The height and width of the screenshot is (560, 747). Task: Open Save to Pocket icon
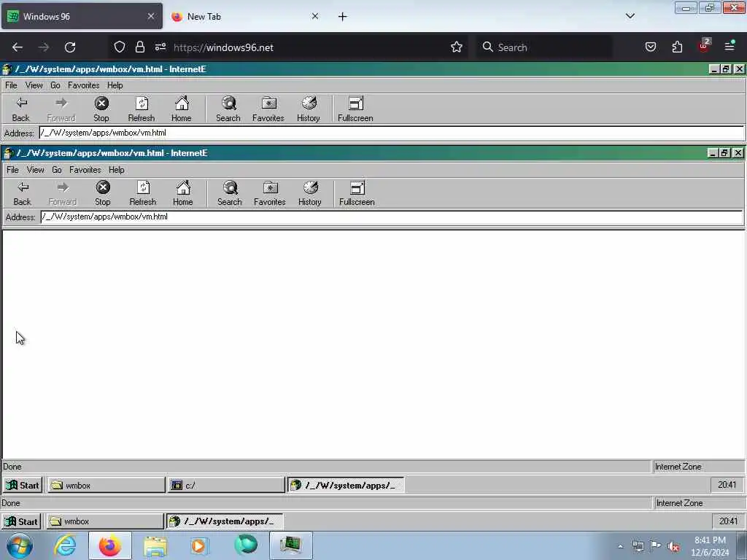650,47
